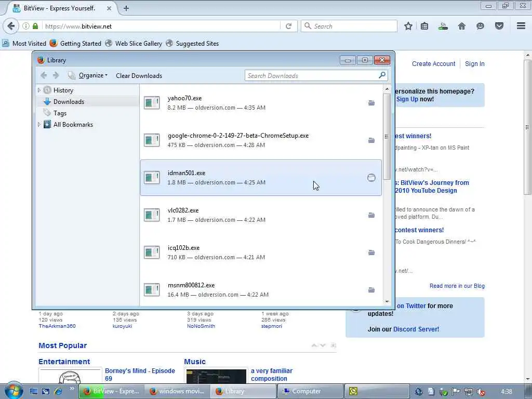The height and width of the screenshot is (399, 532).
Task: Open the Organize dropdown menu
Action: [92, 75]
